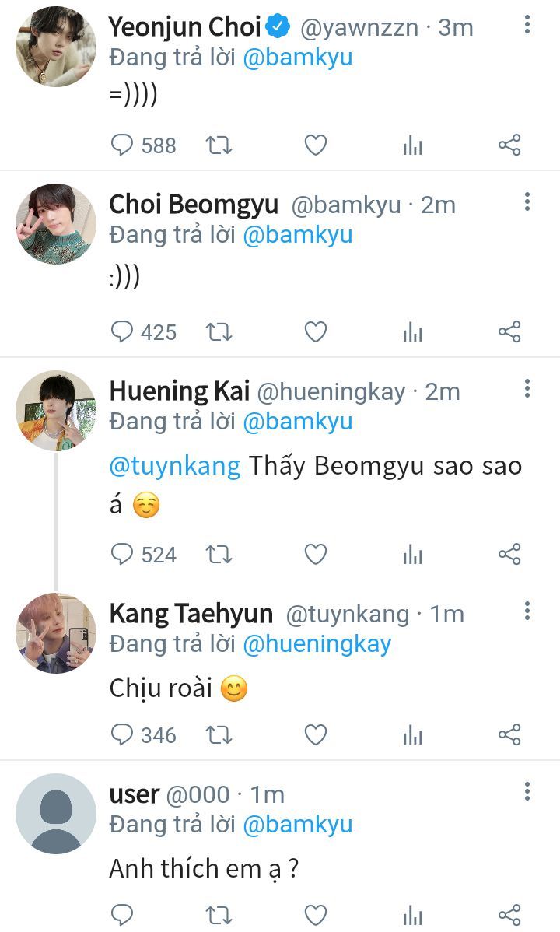Open replies on Kang Taehyun's tweet (346)
Screen dimensions: 560x932
click(144, 735)
